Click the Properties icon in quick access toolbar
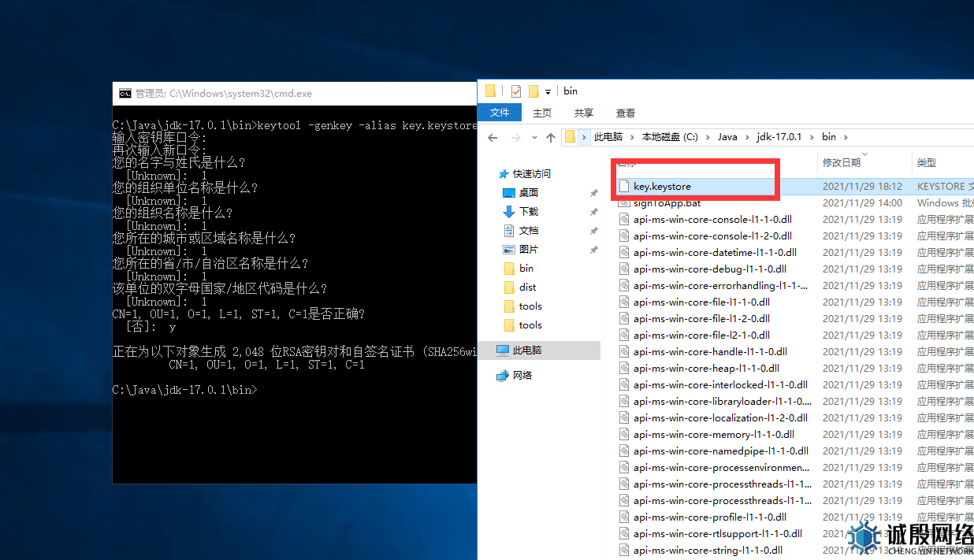Image resolution: width=974 pixels, height=560 pixels. [x=516, y=91]
